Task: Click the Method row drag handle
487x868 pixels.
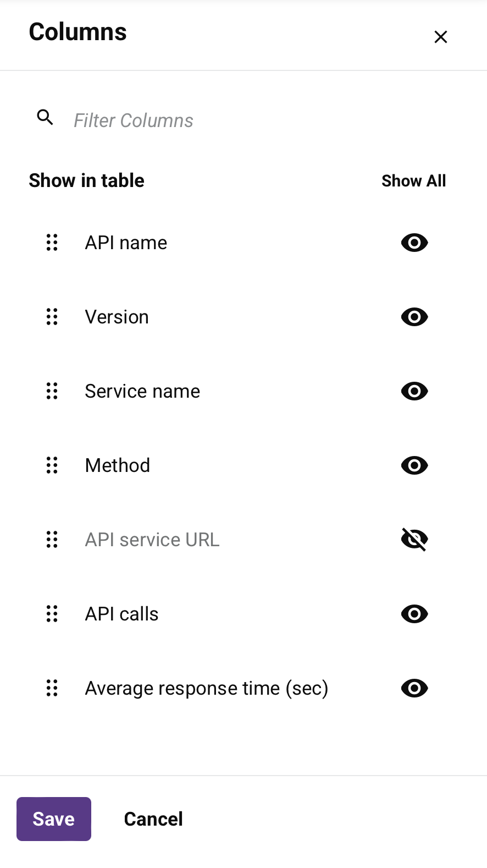Action: click(x=52, y=465)
